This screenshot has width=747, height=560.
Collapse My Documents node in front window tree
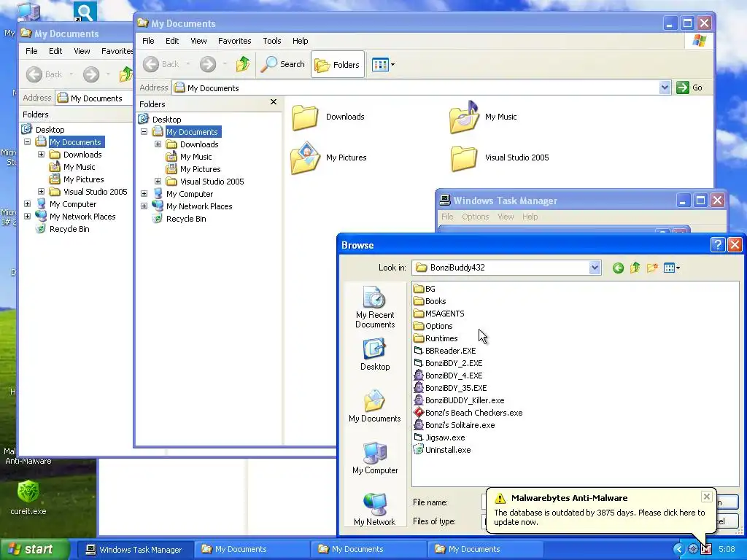(144, 132)
